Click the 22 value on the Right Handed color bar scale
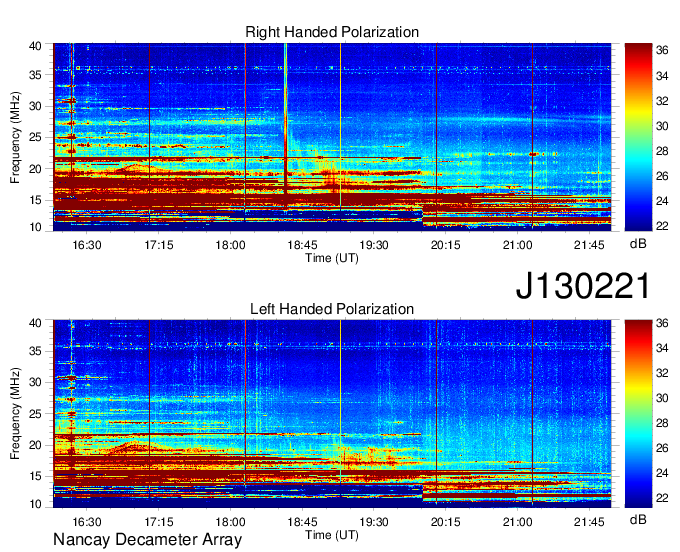This screenshot has width=680, height=552. [x=662, y=225]
